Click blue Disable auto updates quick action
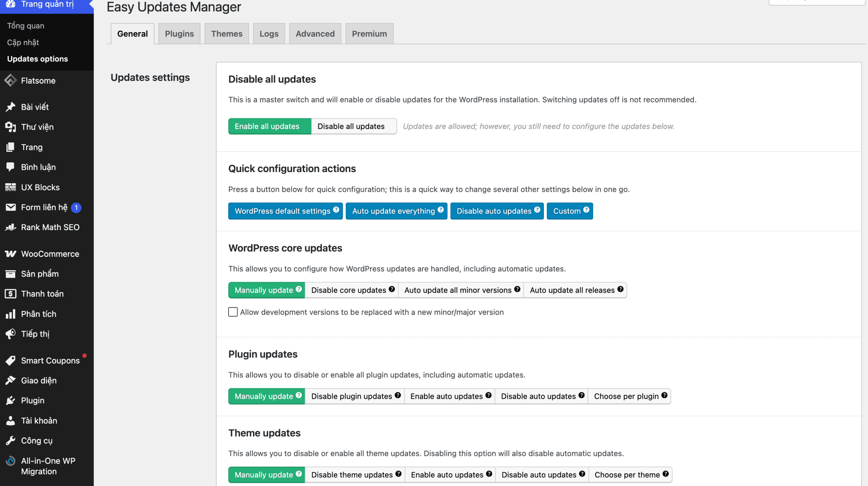 (497, 211)
